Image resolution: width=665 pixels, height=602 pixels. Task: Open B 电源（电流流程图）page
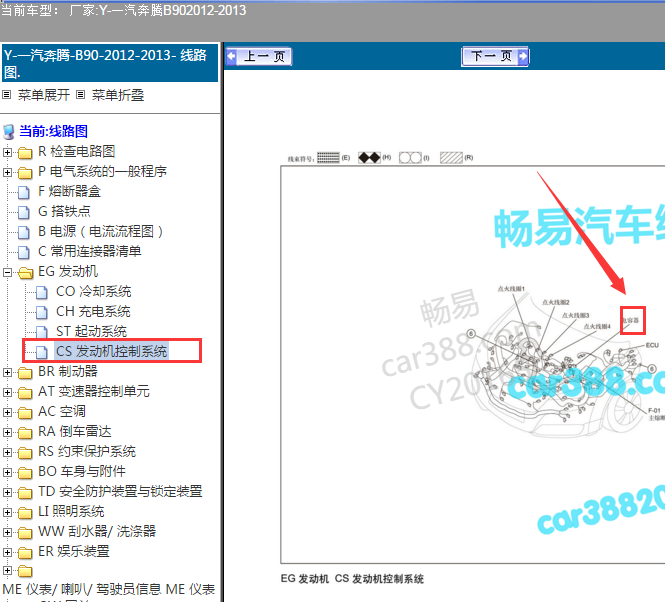(x=101, y=231)
